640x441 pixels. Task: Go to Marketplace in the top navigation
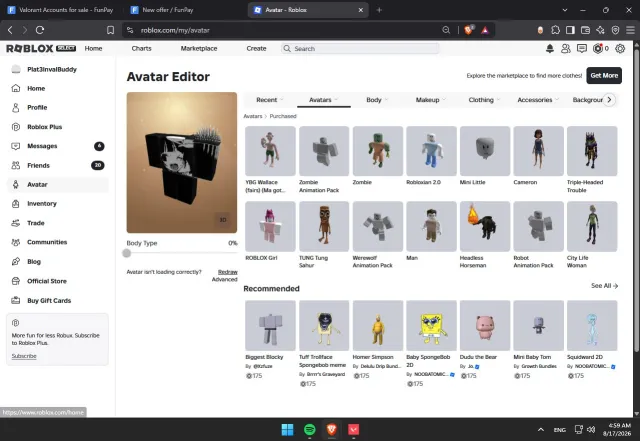click(199, 48)
